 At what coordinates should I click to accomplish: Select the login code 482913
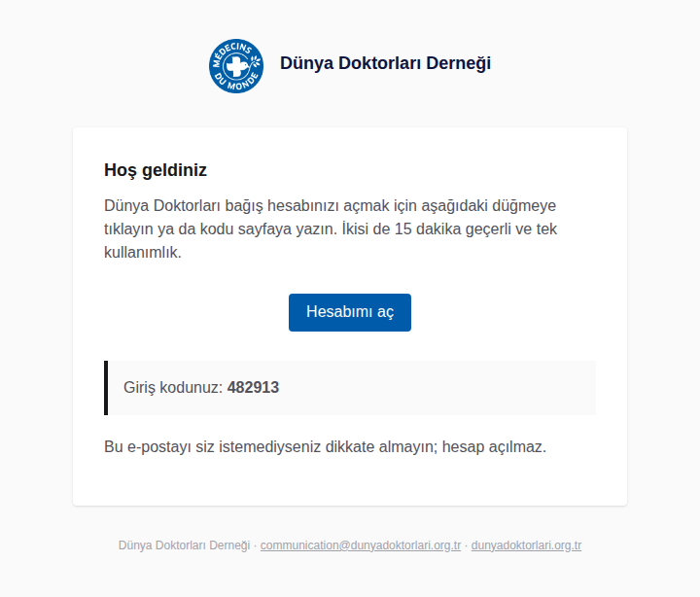point(253,387)
